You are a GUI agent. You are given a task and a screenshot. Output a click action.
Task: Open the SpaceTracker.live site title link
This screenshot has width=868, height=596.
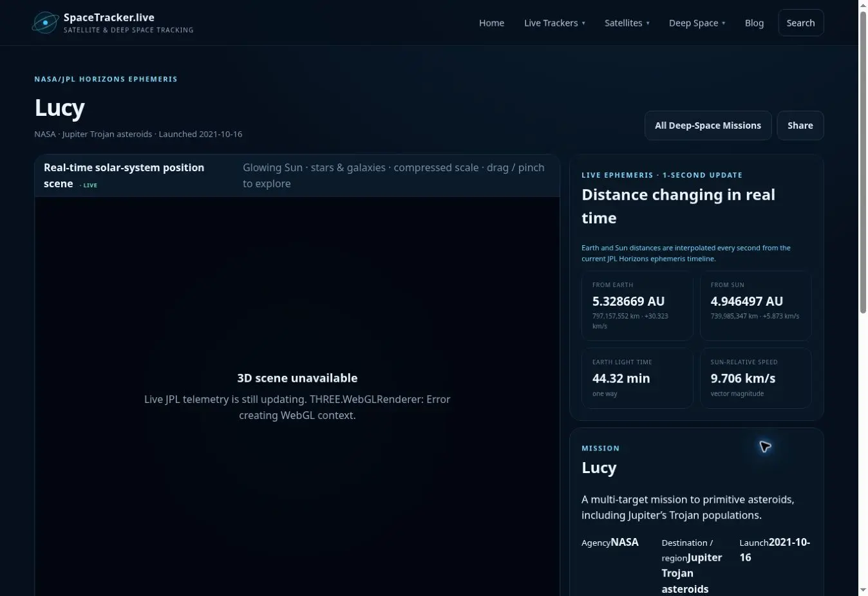(x=109, y=17)
